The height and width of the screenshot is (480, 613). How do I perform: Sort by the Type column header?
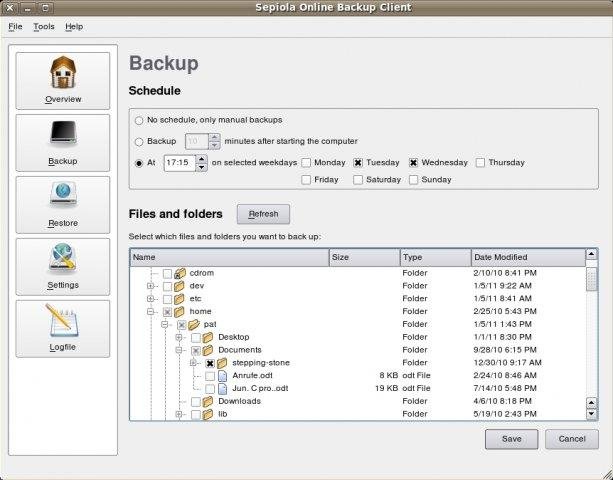(436, 258)
